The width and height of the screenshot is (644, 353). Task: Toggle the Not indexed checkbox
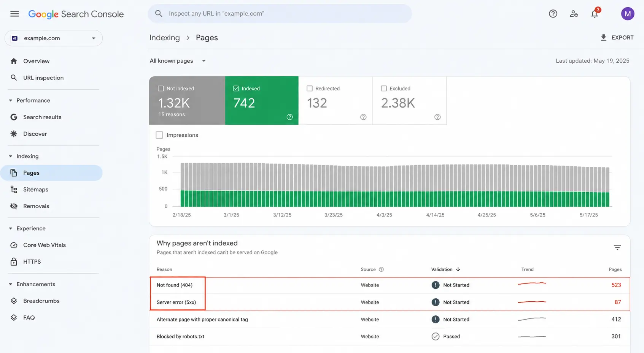[161, 89]
